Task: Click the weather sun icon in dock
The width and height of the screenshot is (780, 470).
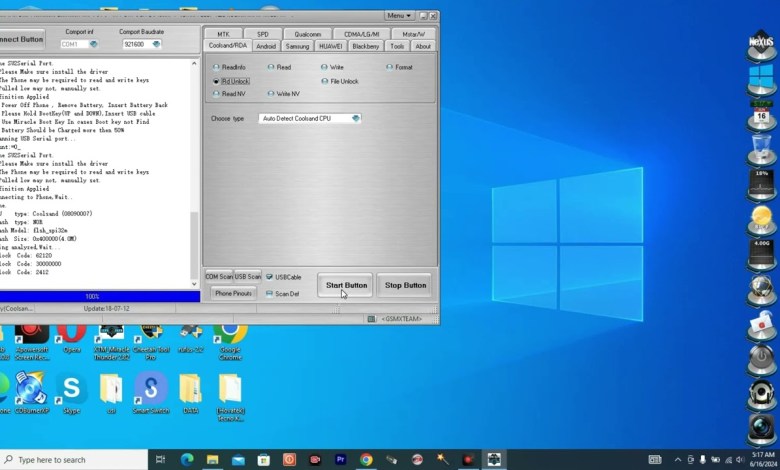Action: click(x=761, y=220)
